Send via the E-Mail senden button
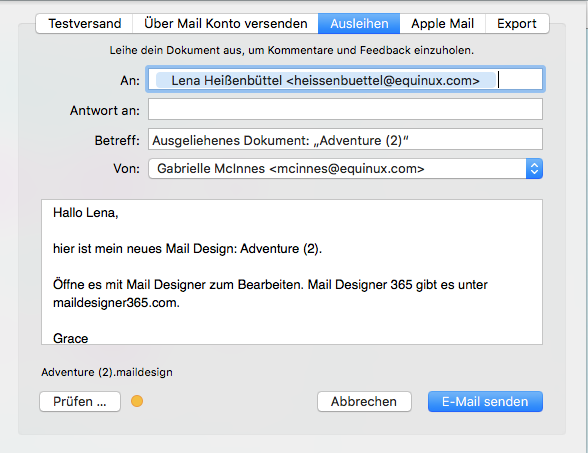588x453 pixels. click(485, 402)
